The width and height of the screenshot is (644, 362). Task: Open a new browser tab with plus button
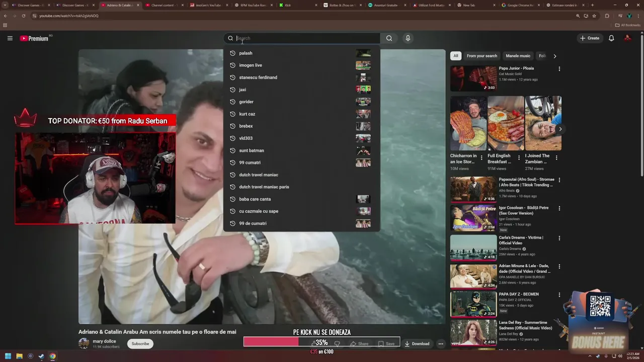592,5
